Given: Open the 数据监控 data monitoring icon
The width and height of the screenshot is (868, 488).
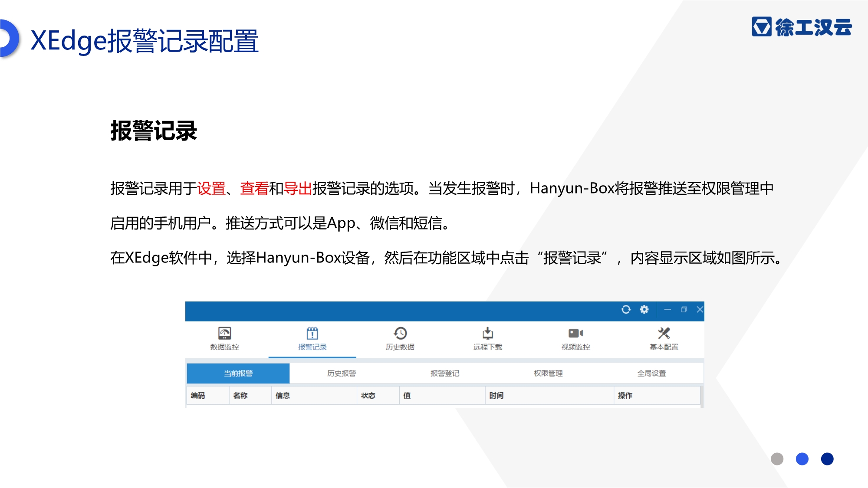Looking at the screenshot, I should (224, 334).
